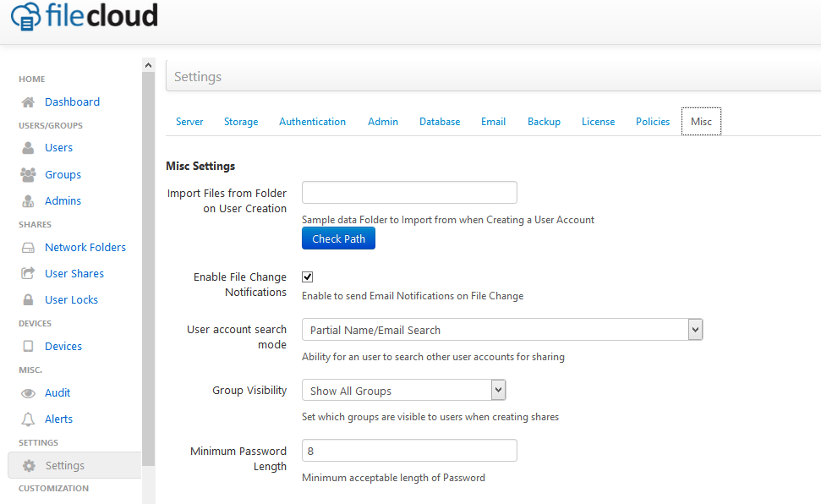Click the Settings gear icon in sidebar
This screenshot has height=504, width=821.
(x=30, y=466)
